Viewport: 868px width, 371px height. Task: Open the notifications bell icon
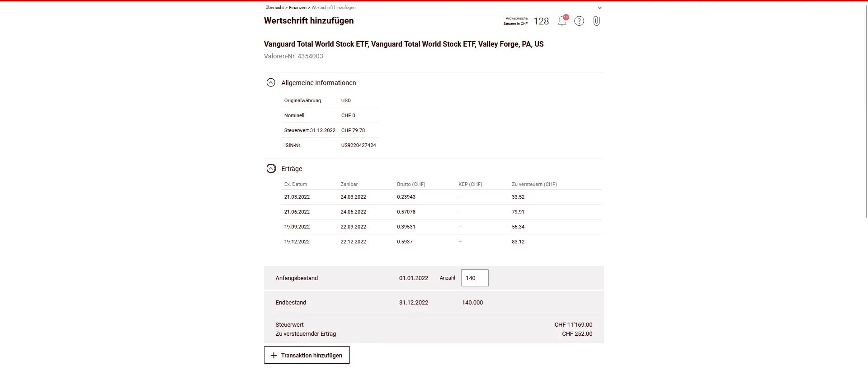[562, 21]
